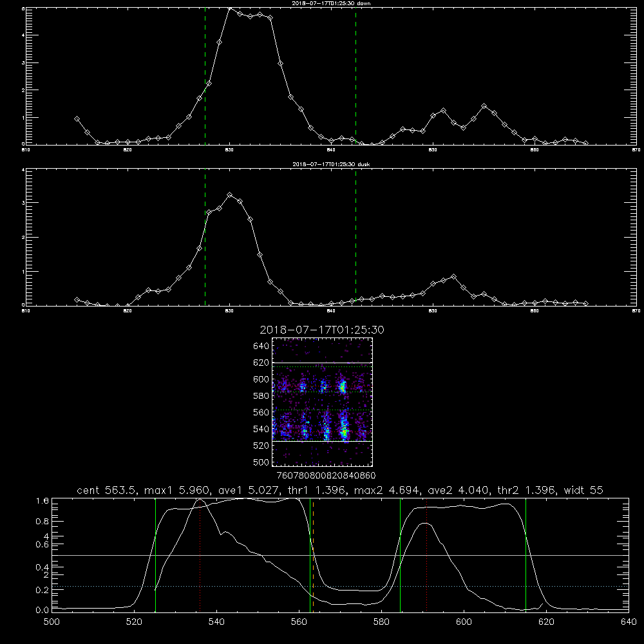
Task: Click the y-axis label 600 beside spectral image
Action: click(x=261, y=379)
